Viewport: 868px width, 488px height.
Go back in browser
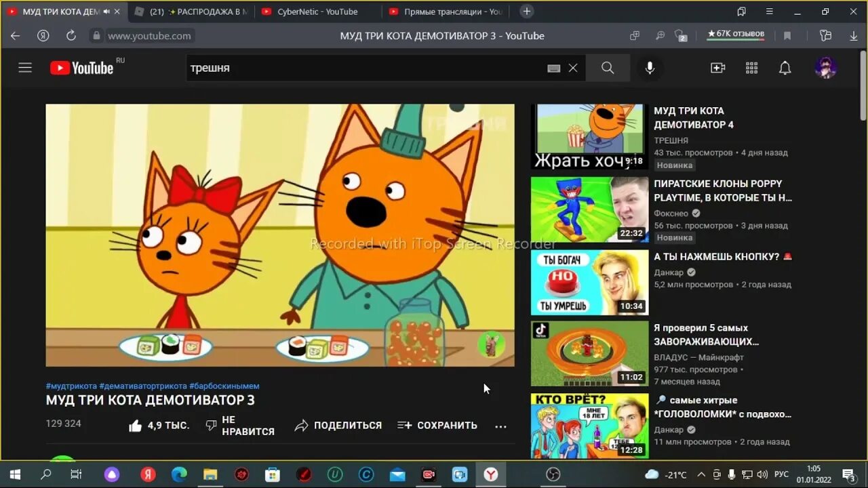coord(15,36)
